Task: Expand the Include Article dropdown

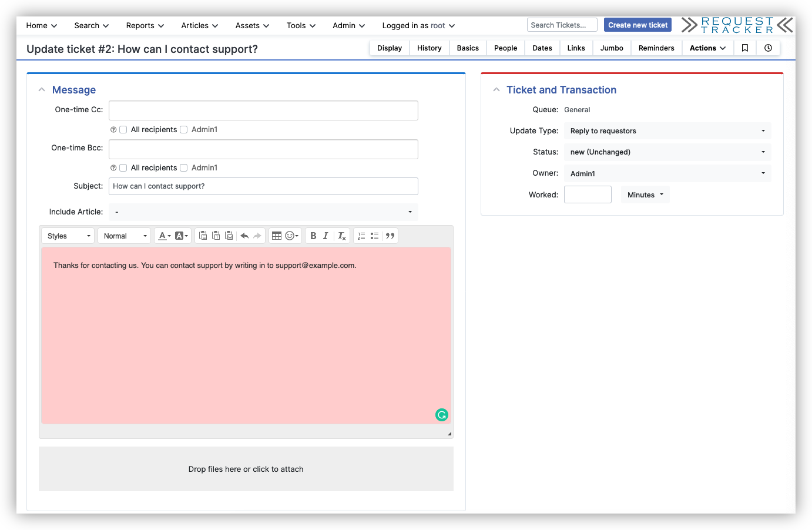Action: pyautogui.click(x=263, y=212)
